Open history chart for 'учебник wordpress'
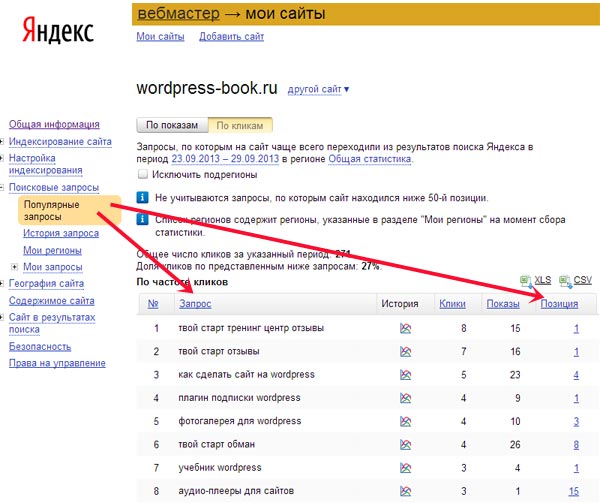 405,468
